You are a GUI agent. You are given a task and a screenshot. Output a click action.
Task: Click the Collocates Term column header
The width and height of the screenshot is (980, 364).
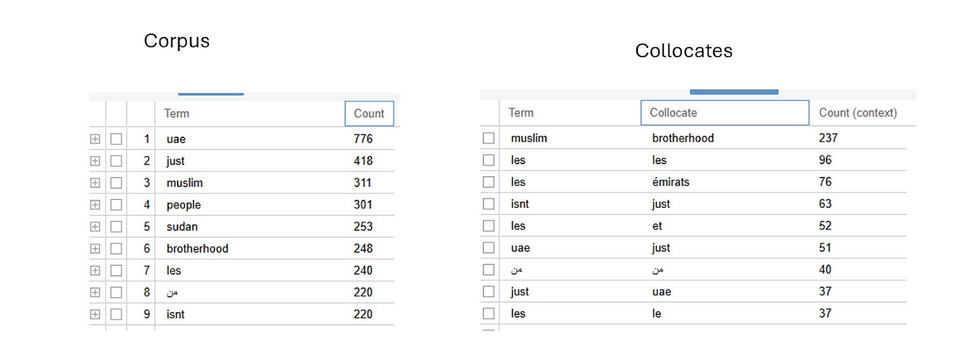point(521,113)
